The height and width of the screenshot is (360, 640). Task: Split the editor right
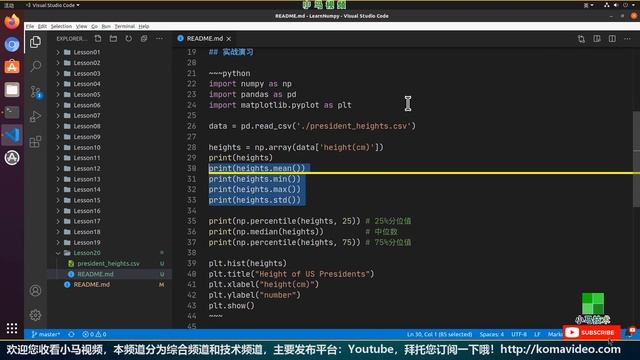tap(612, 39)
